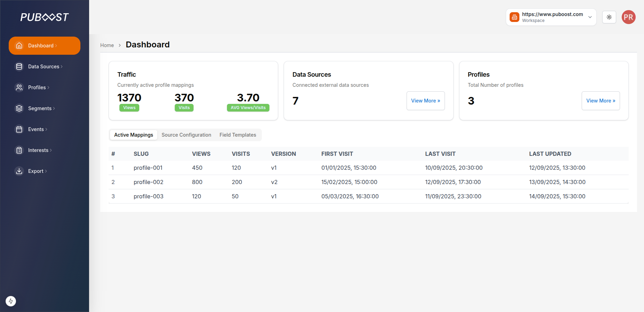
Task: Click the Profiles users icon
Action: coord(19,87)
